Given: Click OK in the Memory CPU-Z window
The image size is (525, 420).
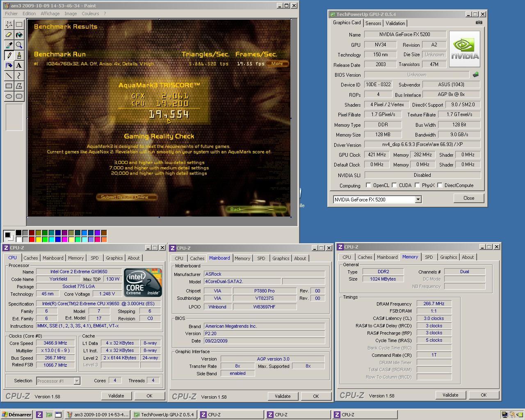Looking at the screenshot, I should pyautogui.click(x=484, y=395).
